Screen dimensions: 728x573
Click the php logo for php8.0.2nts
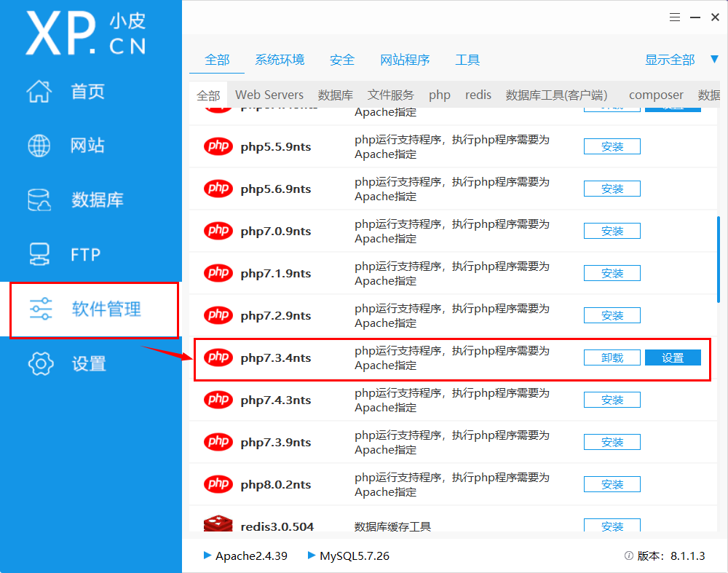tap(218, 484)
